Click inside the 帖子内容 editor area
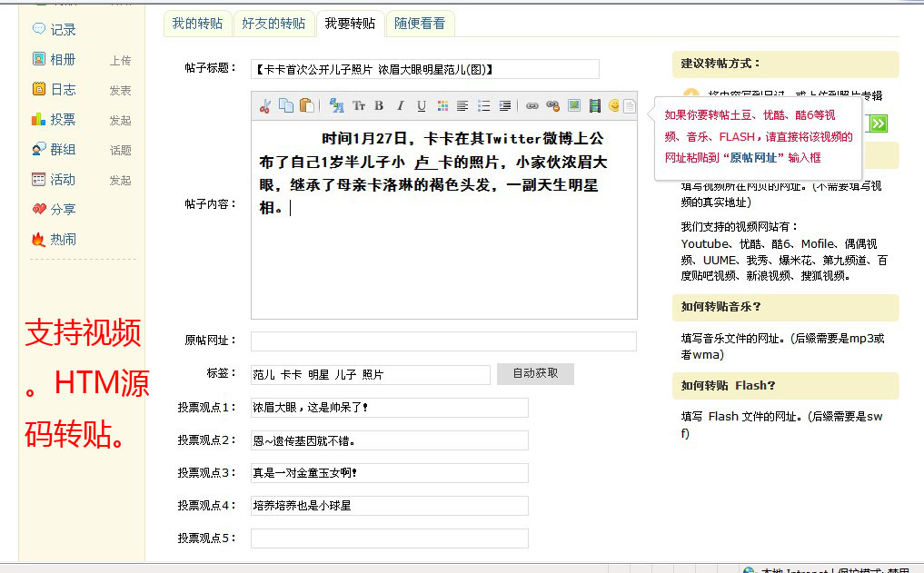Screen dimensions: 924x573 pos(444,220)
